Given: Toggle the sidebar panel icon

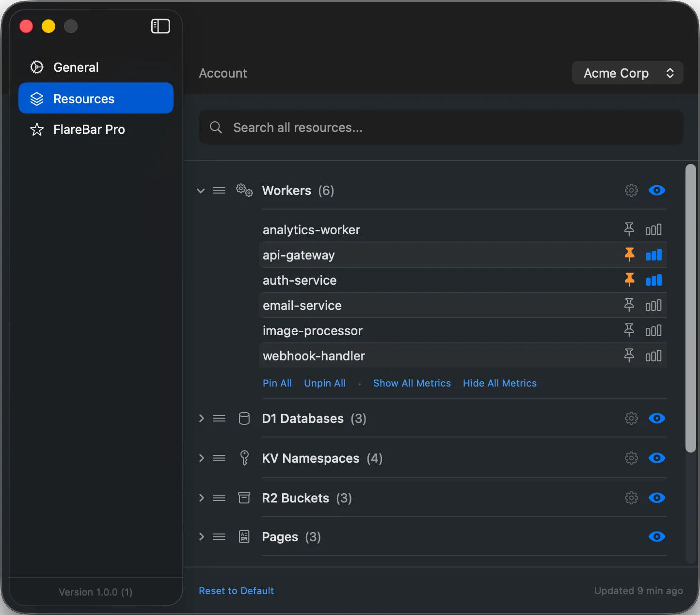Looking at the screenshot, I should click(x=160, y=26).
